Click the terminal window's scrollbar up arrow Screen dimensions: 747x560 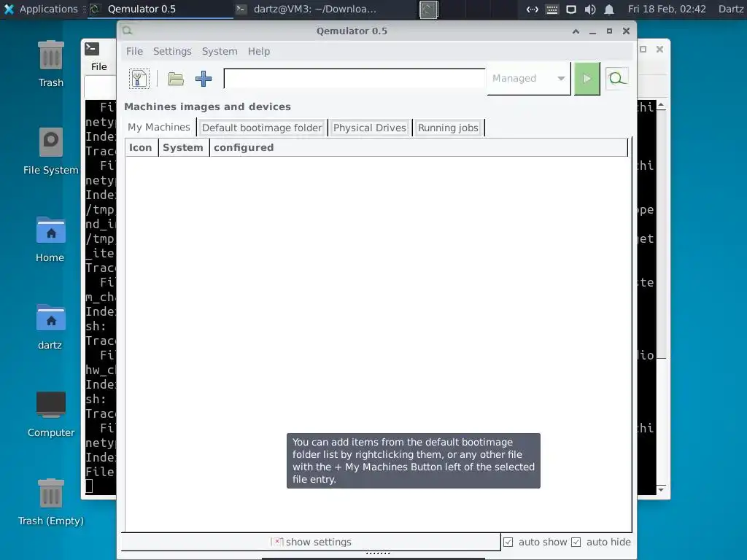(661, 106)
